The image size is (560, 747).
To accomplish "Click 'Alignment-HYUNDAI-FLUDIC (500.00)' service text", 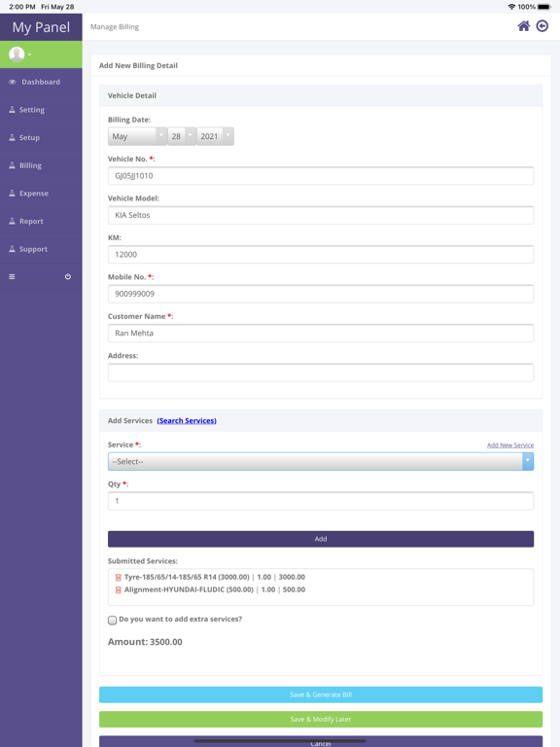I will point(189,589).
